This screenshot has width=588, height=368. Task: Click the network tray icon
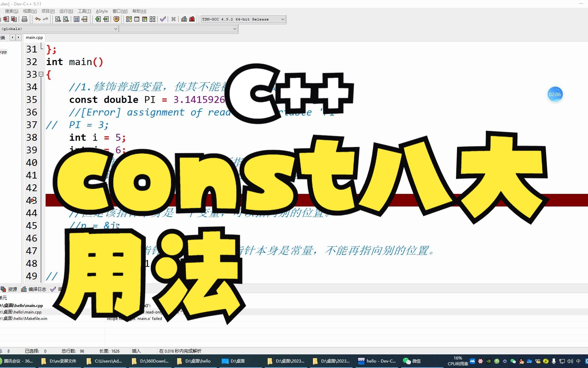coord(562,361)
